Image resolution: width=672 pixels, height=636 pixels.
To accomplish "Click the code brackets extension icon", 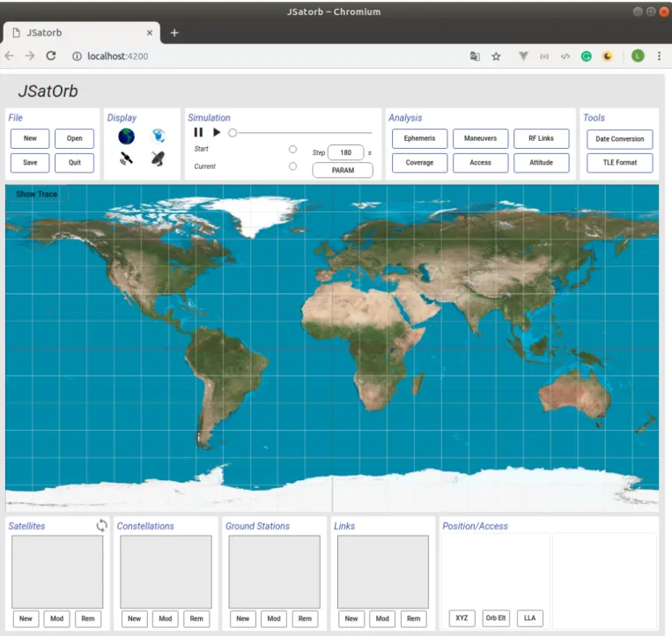I will pos(565,56).
